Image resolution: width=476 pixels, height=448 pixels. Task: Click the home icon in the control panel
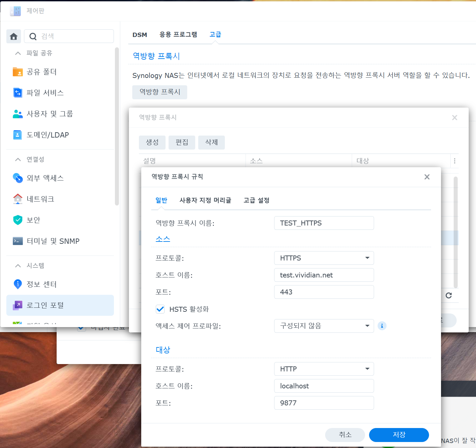tap(14, 36)
